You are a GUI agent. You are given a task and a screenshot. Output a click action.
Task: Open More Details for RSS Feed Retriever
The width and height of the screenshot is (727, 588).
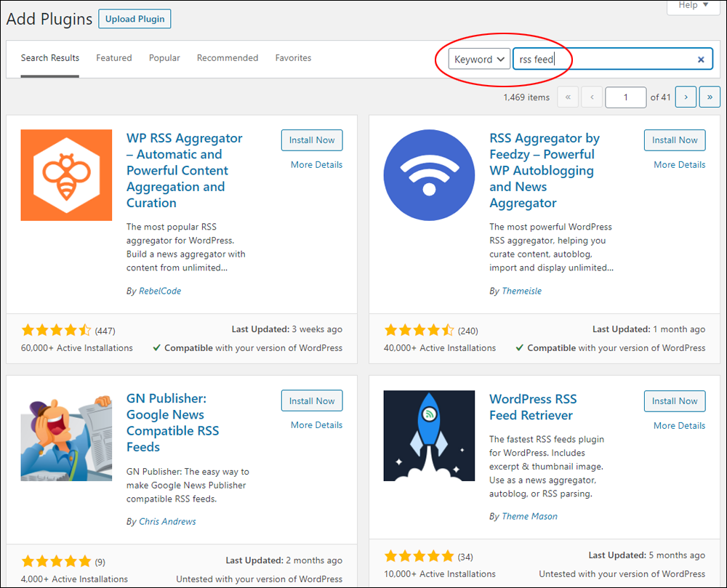(679, 425)
